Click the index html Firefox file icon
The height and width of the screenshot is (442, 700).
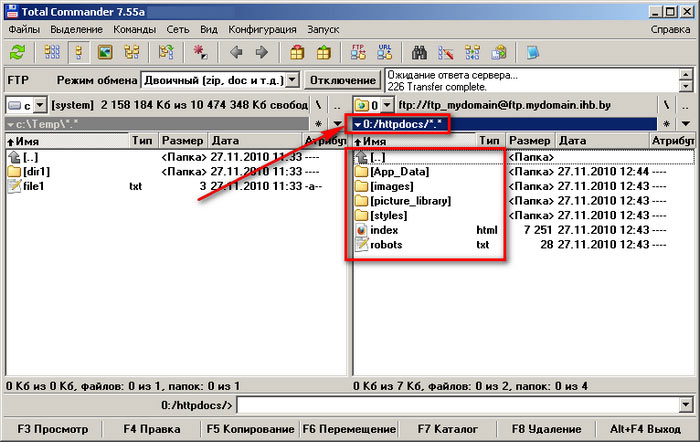361,230
